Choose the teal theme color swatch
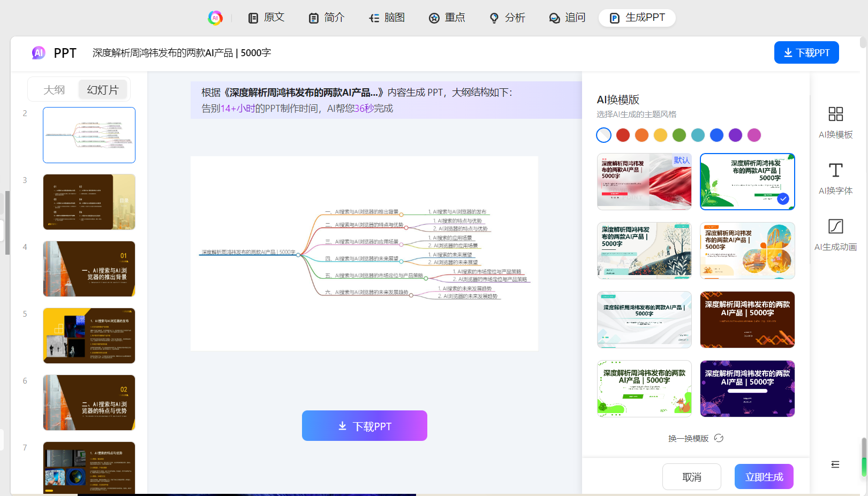 point(698,135)
